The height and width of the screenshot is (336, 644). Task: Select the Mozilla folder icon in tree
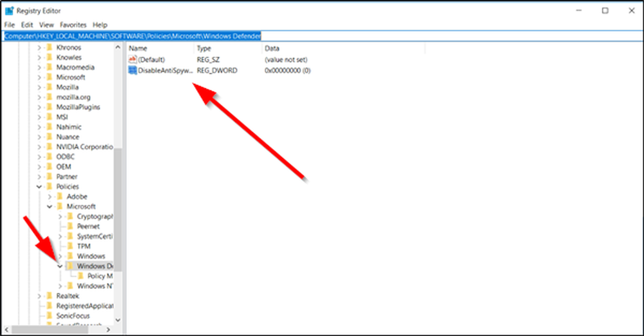coord(50,87)
